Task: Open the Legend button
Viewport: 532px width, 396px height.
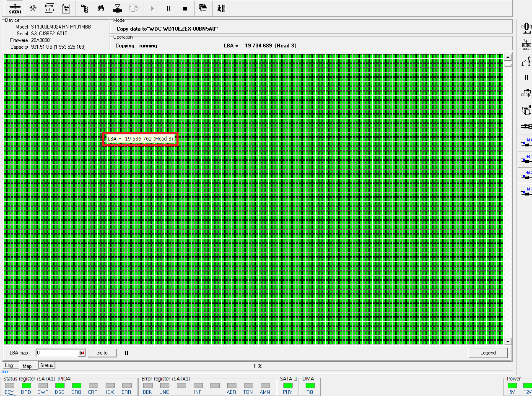Action: coord(488,353)
